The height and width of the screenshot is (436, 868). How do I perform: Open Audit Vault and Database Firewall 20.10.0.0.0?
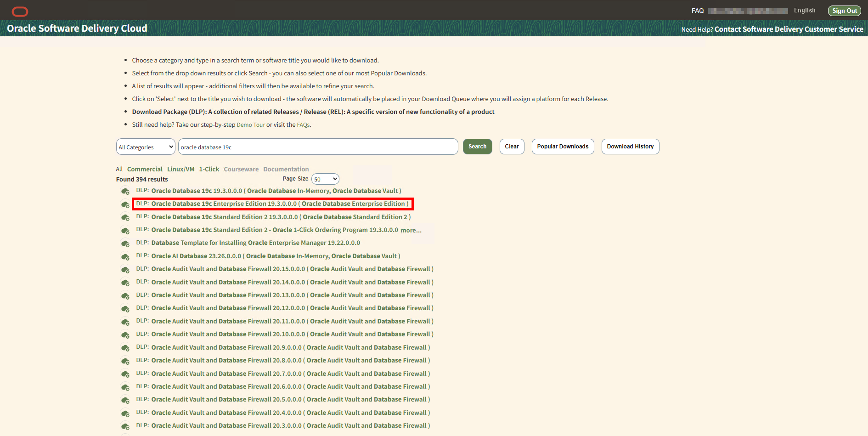293,334
